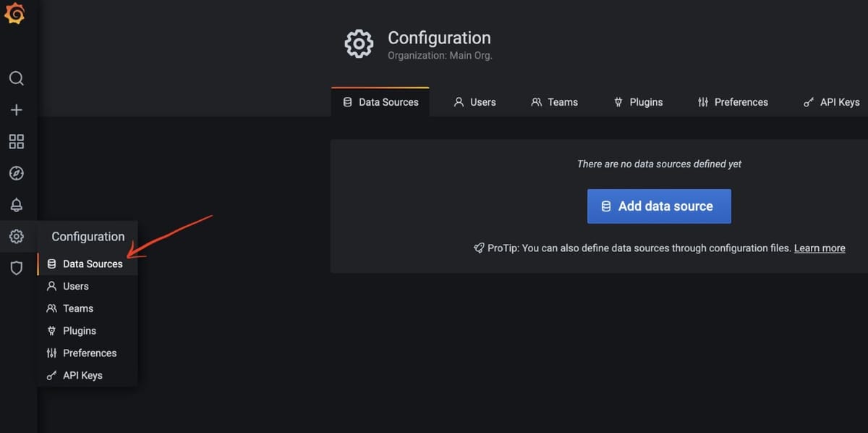Screen dimensions: 868x433
Task: Open the Learn more link
Action: pos(820,248)
